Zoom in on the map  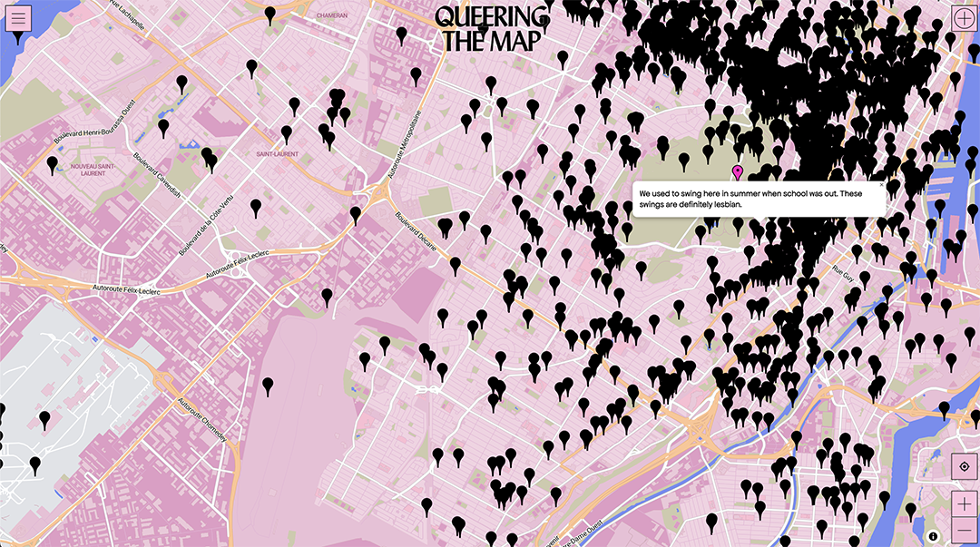(x=964, y=504)
